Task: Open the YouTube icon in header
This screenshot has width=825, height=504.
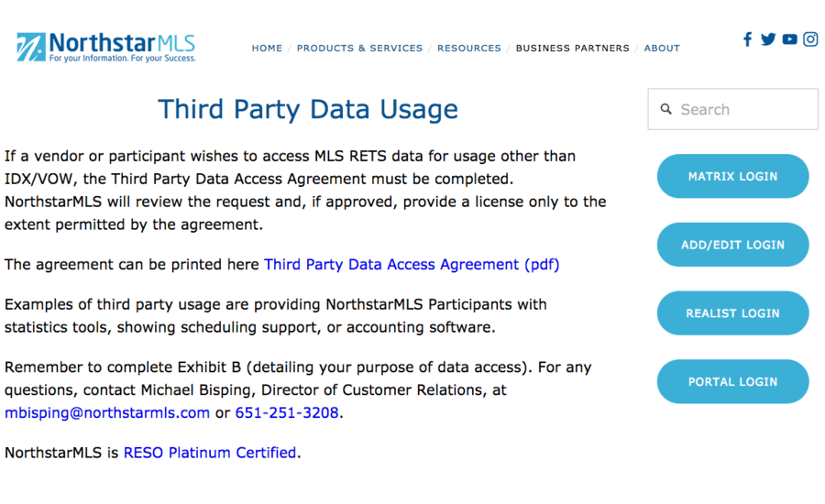Action: click(789, 39)
